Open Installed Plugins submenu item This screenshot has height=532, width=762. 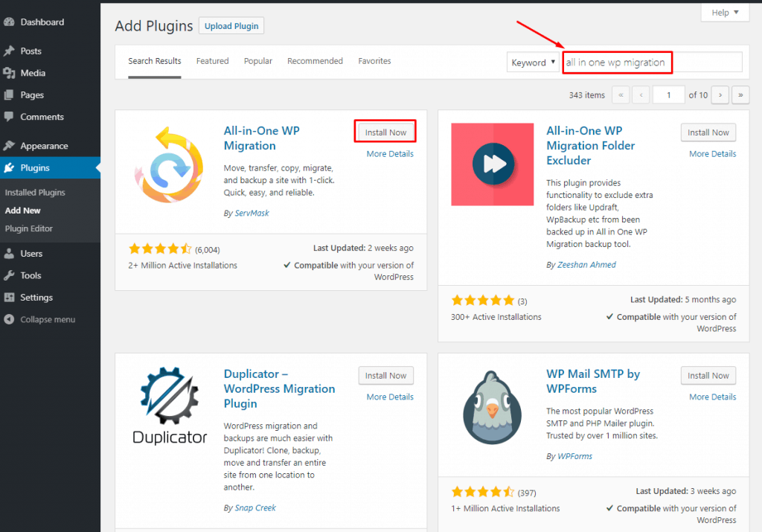pyautogui.click(x=35, y=193)
